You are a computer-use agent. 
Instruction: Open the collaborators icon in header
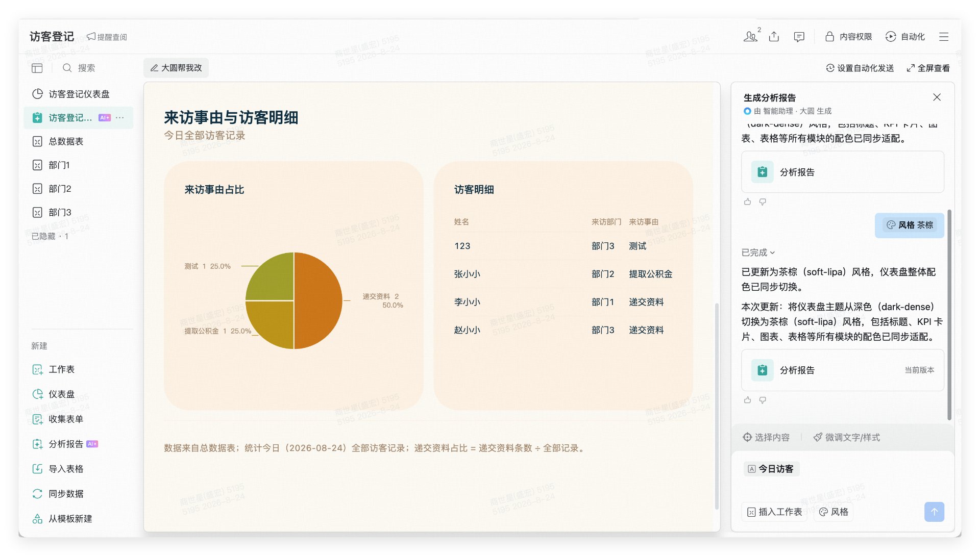coord(750,37)
